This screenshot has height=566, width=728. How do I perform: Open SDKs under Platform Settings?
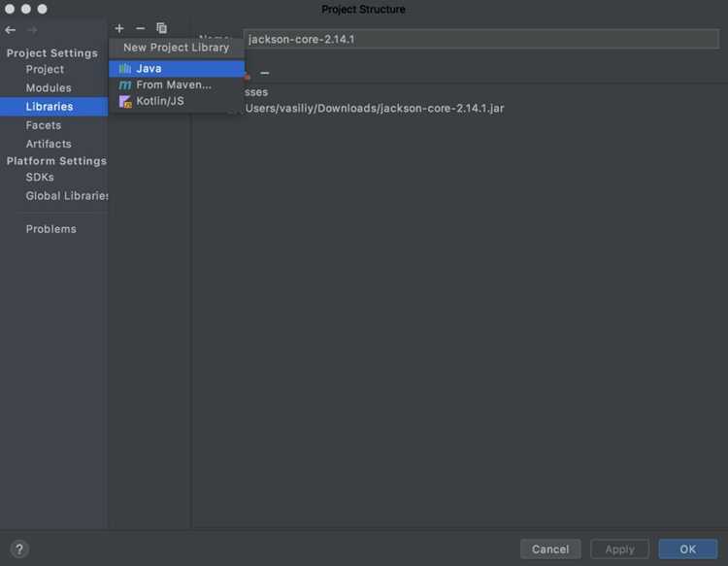(x=40, y=178)
